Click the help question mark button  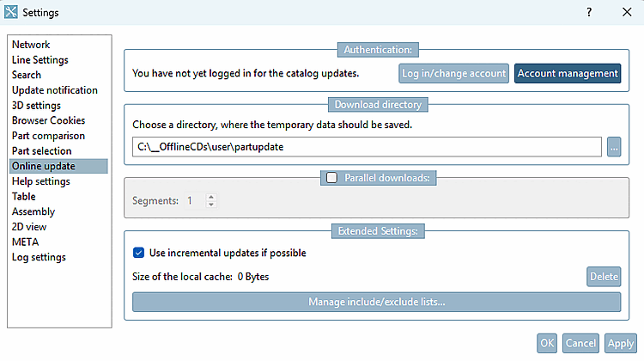pos(589,12)
